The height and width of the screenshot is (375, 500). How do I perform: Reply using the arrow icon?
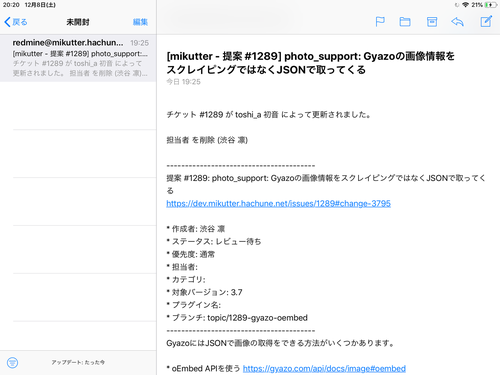tap(457, 22)
